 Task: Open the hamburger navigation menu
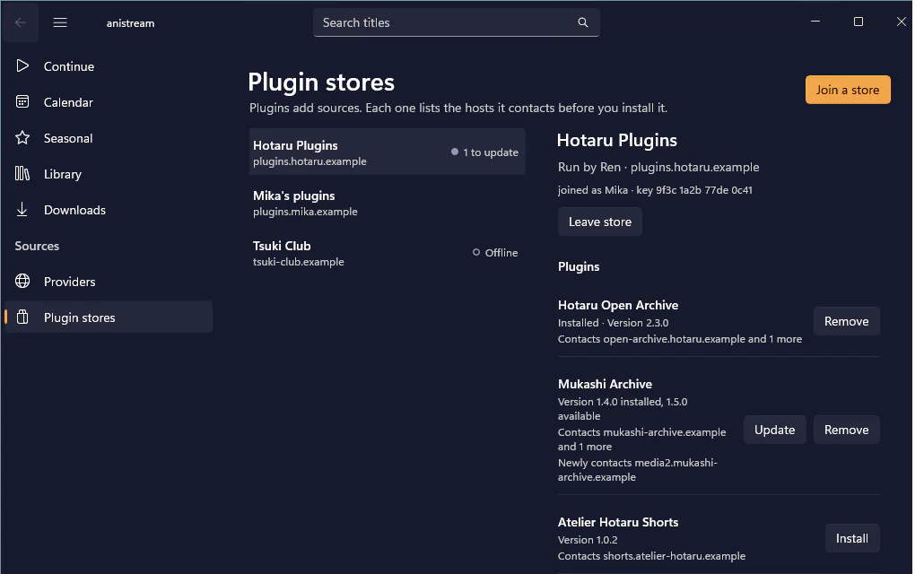60,22
